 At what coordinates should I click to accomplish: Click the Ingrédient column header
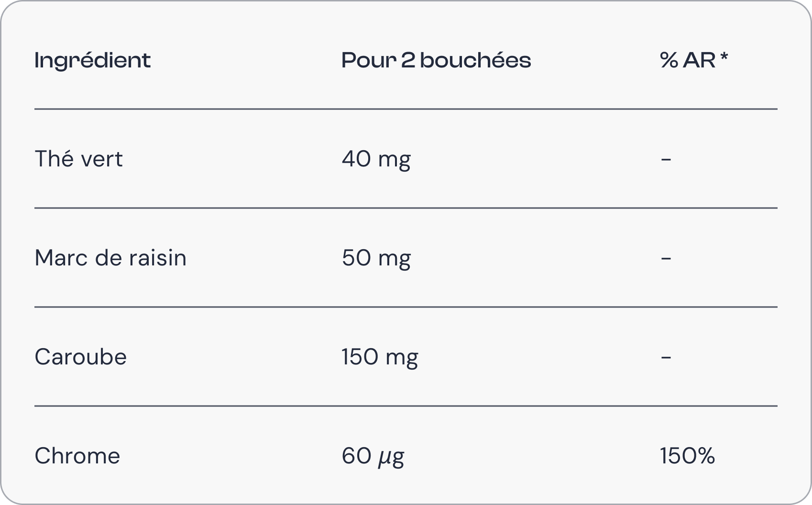[x=93, y=61]
